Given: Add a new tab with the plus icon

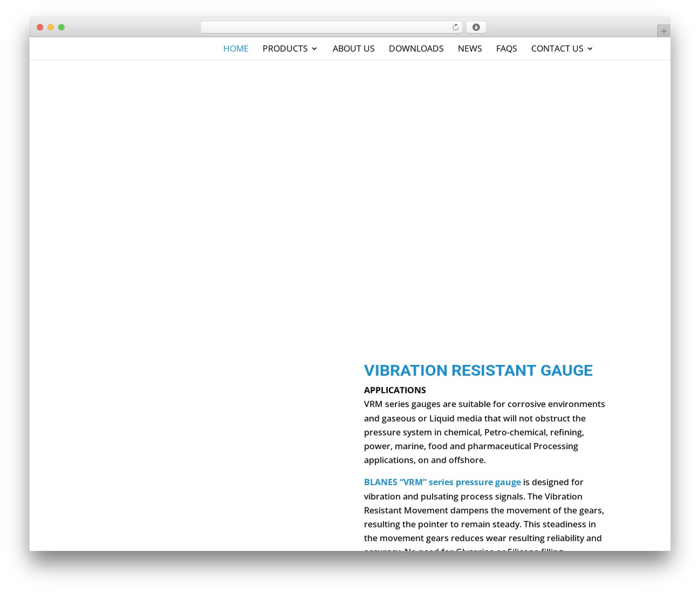Looking at the screenshot, I should point(663,31).
